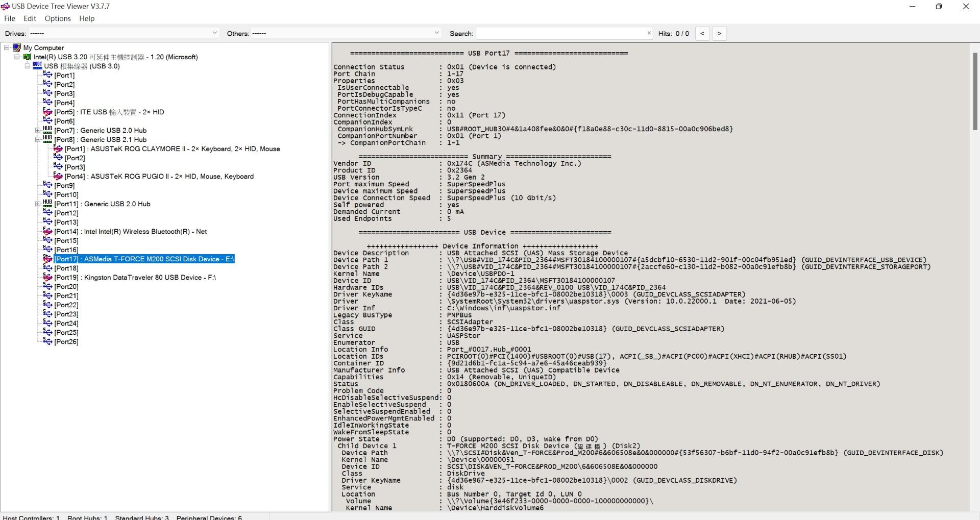980x520 pixels.
Task: Click the port icon beside [Port12]
Action: click(47, 213)
